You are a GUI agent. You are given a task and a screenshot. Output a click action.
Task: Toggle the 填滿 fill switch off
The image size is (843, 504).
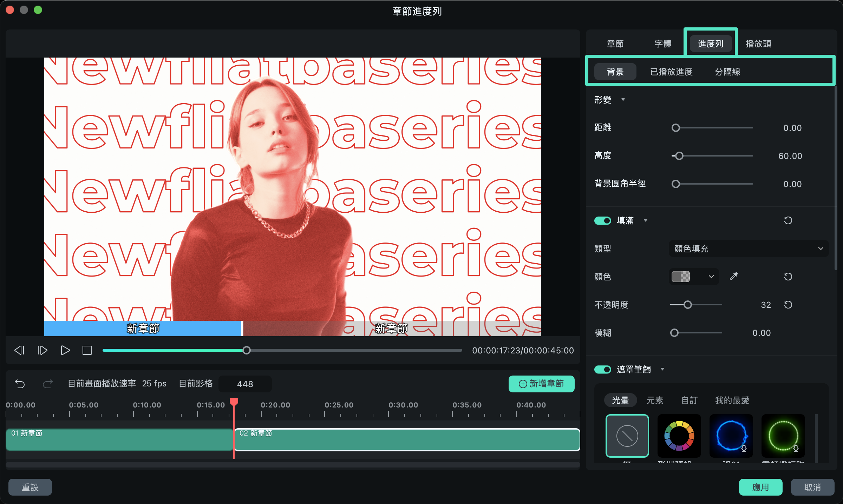click(603, 220)
